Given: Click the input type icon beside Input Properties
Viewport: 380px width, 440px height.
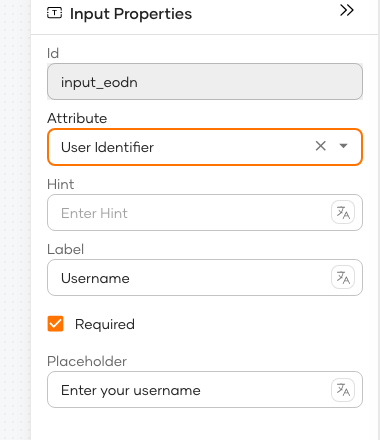Looking at the screenshot, I should pyautogui.click(x=54, y=13).
